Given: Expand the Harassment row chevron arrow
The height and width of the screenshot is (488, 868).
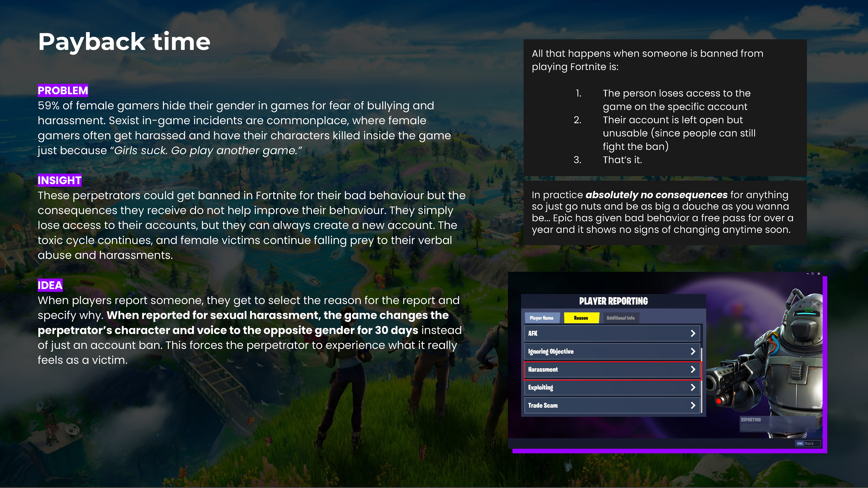Looking at the screenshot, I should [x=693, y=369].
